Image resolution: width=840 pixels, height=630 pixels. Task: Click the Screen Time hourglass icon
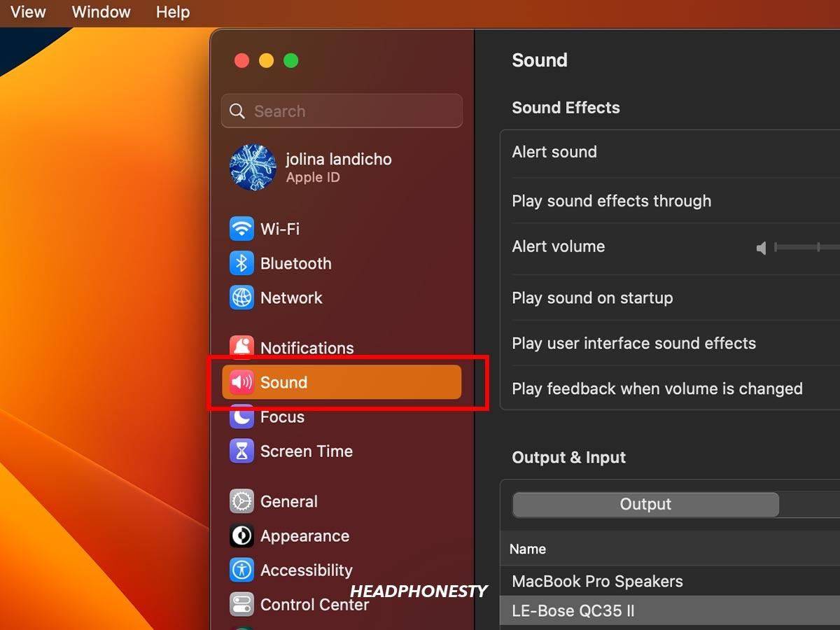(241, 451)
